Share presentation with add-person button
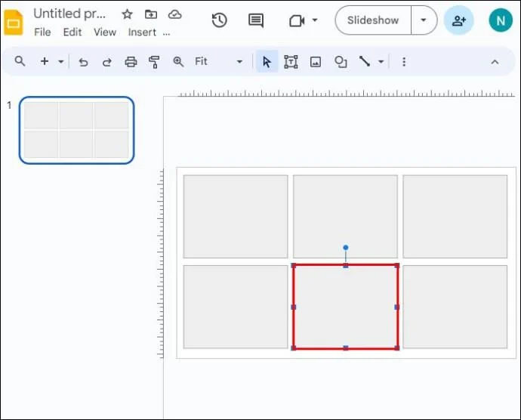 [459, 20]
